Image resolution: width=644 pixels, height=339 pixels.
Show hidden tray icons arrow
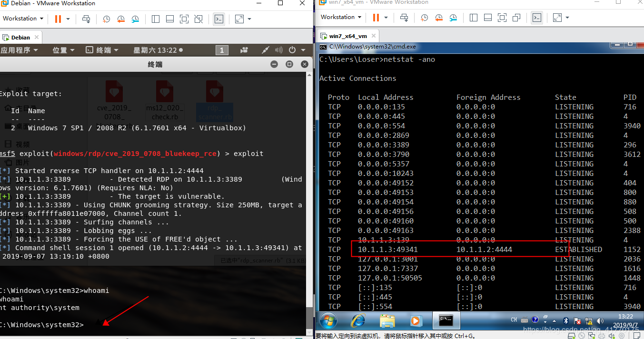554,320
